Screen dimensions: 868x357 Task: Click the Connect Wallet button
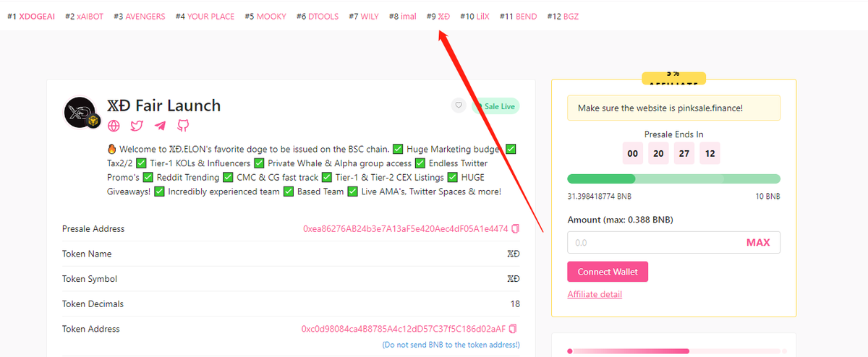tap(608, 272)
